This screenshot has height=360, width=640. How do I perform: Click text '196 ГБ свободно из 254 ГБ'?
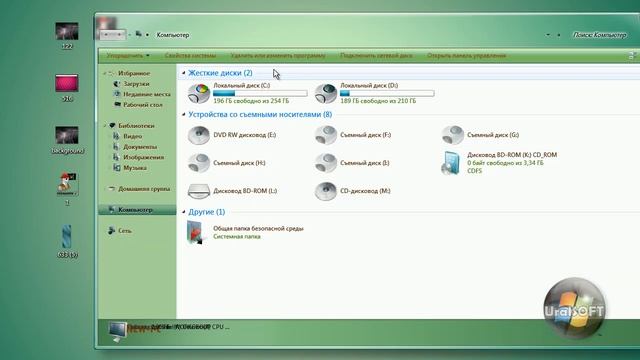tap(251, 101)
